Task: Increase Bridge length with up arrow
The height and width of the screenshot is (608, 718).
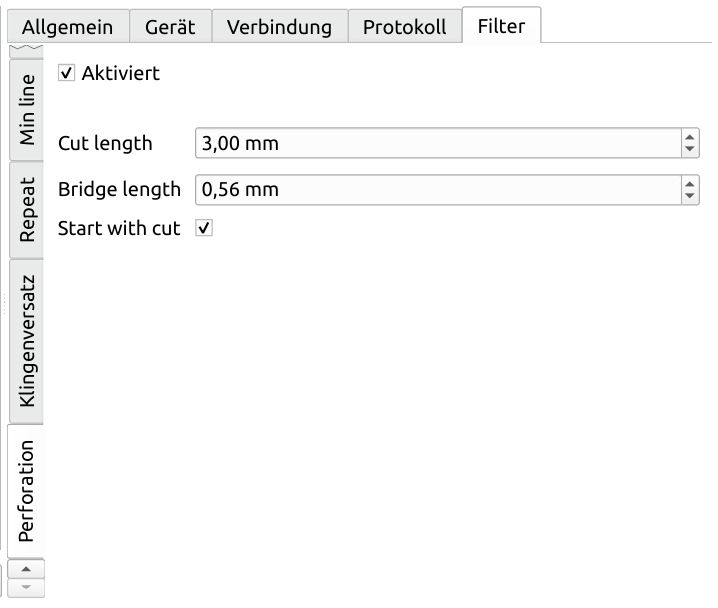Action: tap(690, 184)
